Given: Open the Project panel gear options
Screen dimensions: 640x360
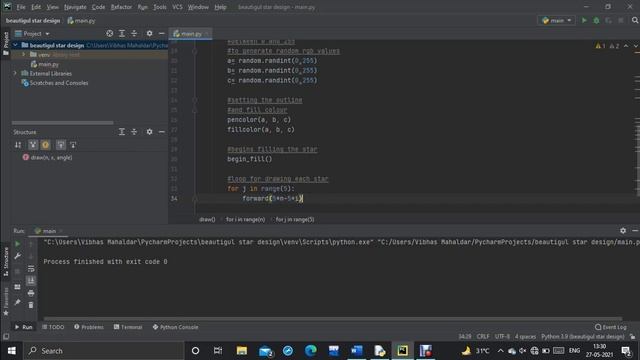Looking at the screenshot, I should 149,33.
